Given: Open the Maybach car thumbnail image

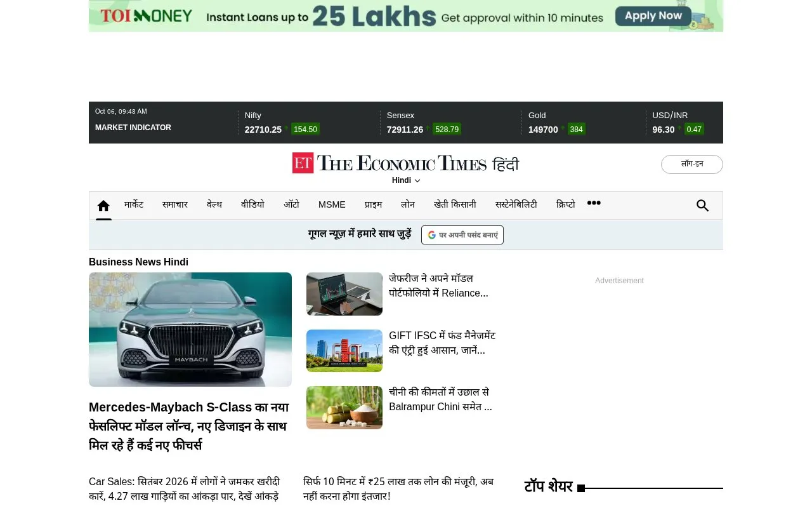Looking at the screenshot, I should pos(190,330).
